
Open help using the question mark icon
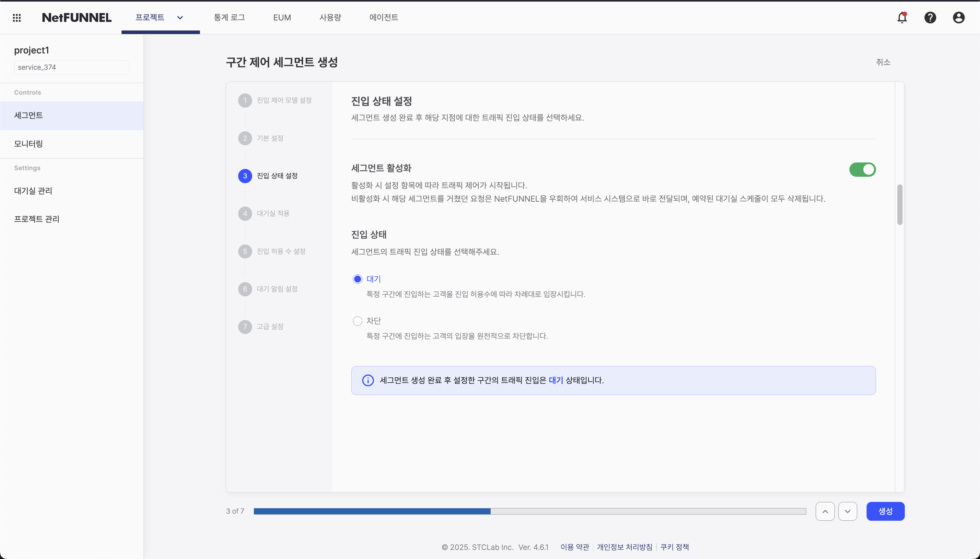click(x=930, y=18)
